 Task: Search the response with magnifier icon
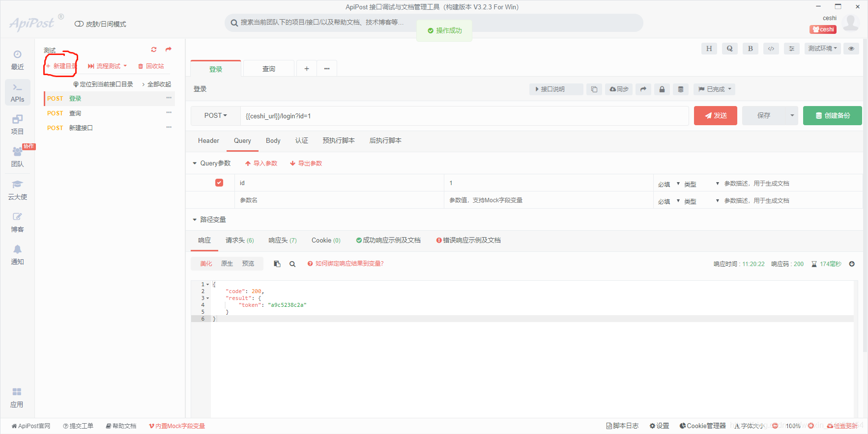(x=292, y=264)
